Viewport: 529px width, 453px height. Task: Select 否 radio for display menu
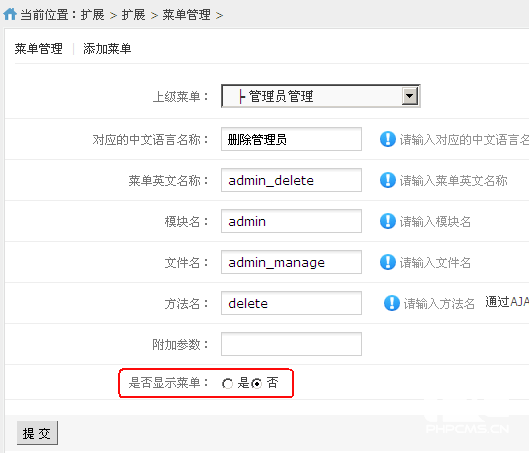[257, 384]
